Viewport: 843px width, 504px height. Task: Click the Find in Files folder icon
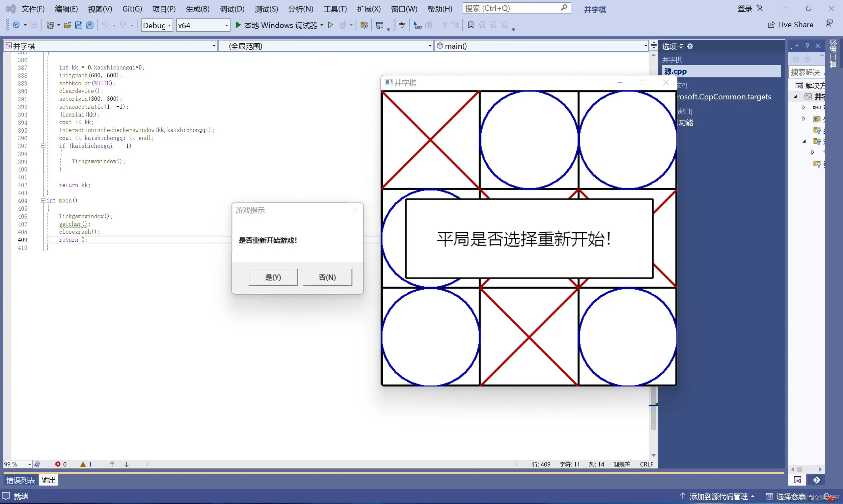[x=365, y=25]
